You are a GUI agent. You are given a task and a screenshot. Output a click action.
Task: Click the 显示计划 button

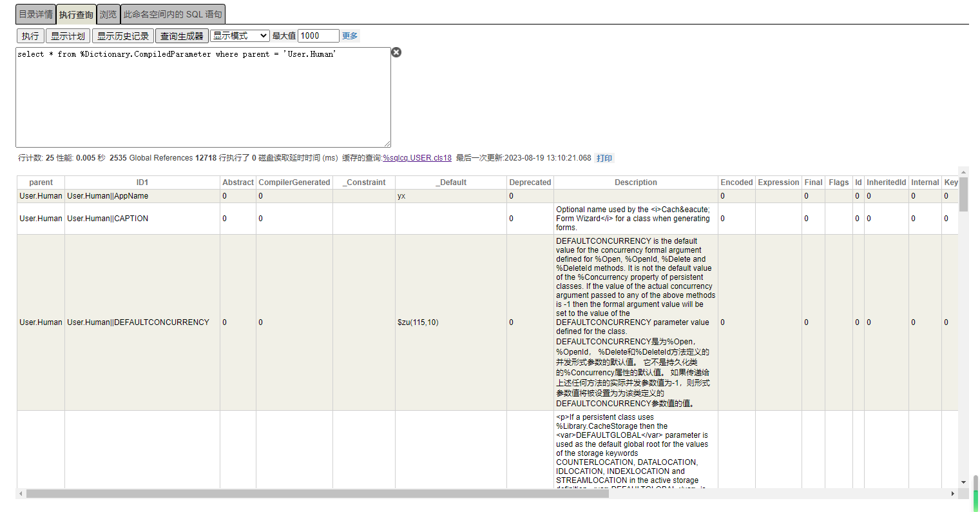coord(68,36)
